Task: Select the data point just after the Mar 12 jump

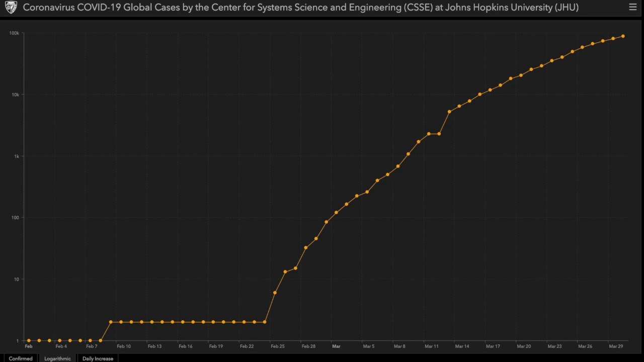Action: (449, 112)
